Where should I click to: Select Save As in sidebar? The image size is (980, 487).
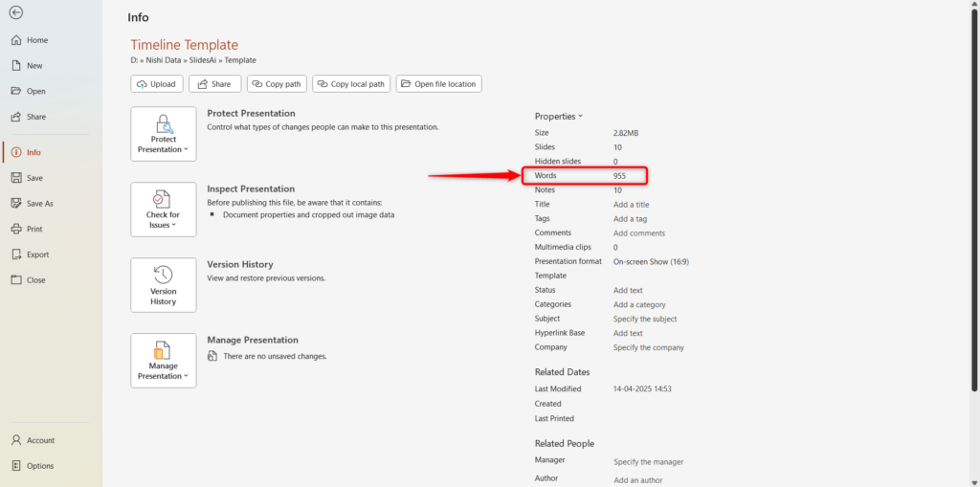pyautogui.click(x=39, y=204)
